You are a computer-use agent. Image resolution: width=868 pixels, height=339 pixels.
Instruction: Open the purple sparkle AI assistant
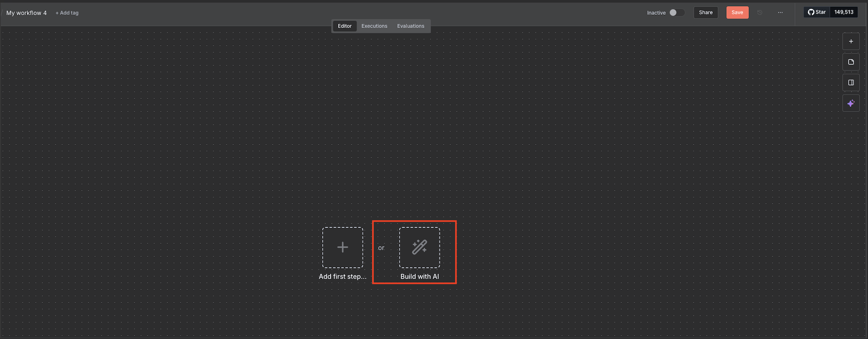pyautogui.click(x=851, y=103)
